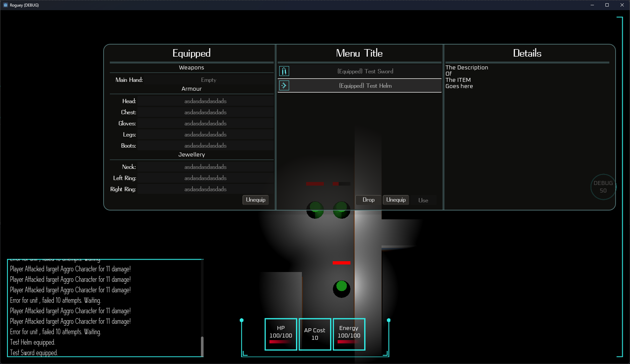Click the Energy 100/100 status indicator
Screen dimensions: 630x364
pyautogui.click(x=349, y=334)
